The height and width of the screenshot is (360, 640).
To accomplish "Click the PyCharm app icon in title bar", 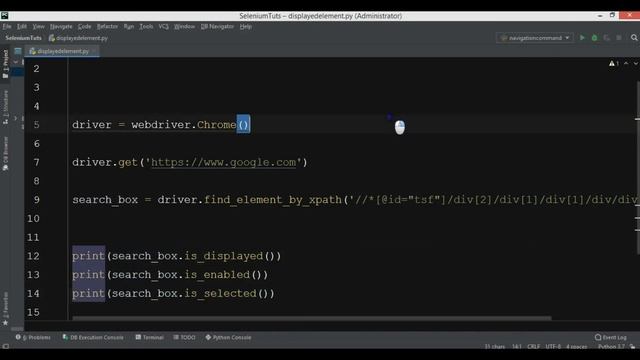I will (x=4, y=16).
